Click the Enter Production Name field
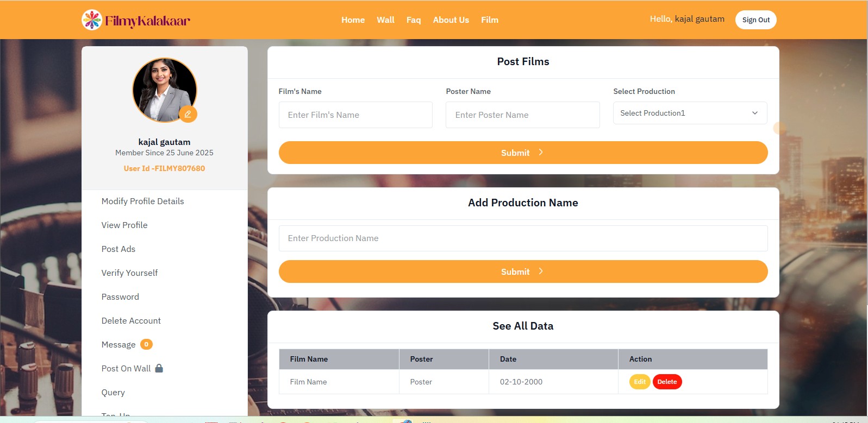Screen dimensions: 868x423 [523, 238]
